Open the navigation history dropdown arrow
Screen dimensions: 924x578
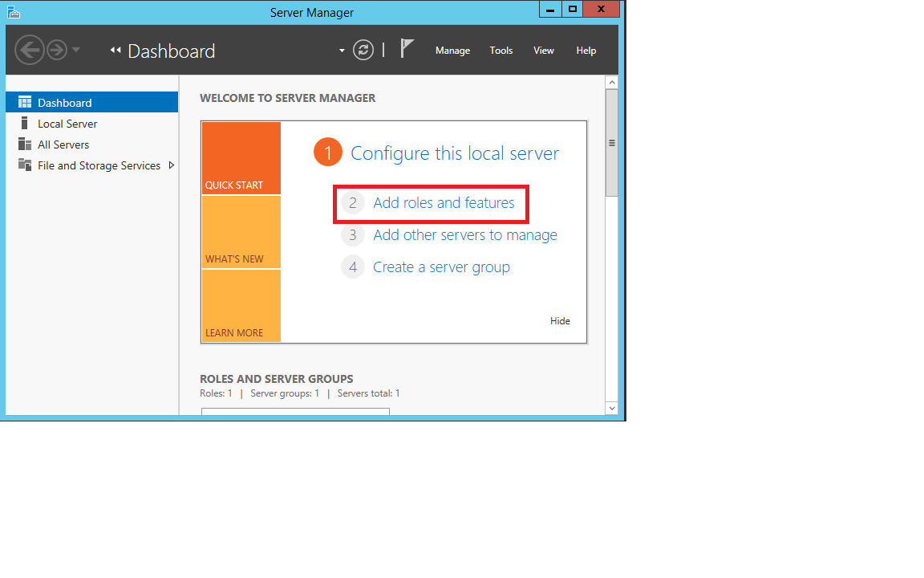[76, 50]
